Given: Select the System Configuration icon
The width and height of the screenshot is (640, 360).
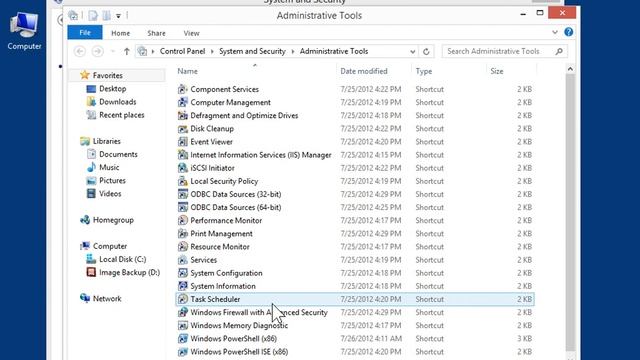Looking at the screenshot, I should point(182,273).
